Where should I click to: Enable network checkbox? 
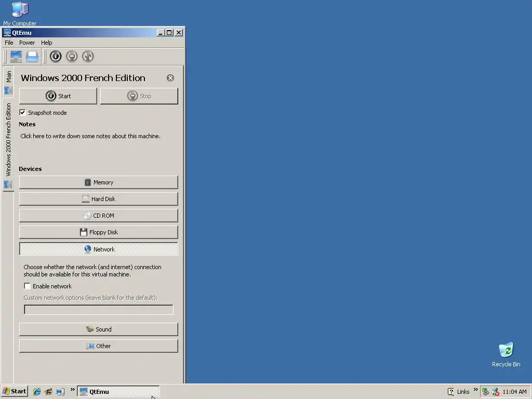[27, 286]
